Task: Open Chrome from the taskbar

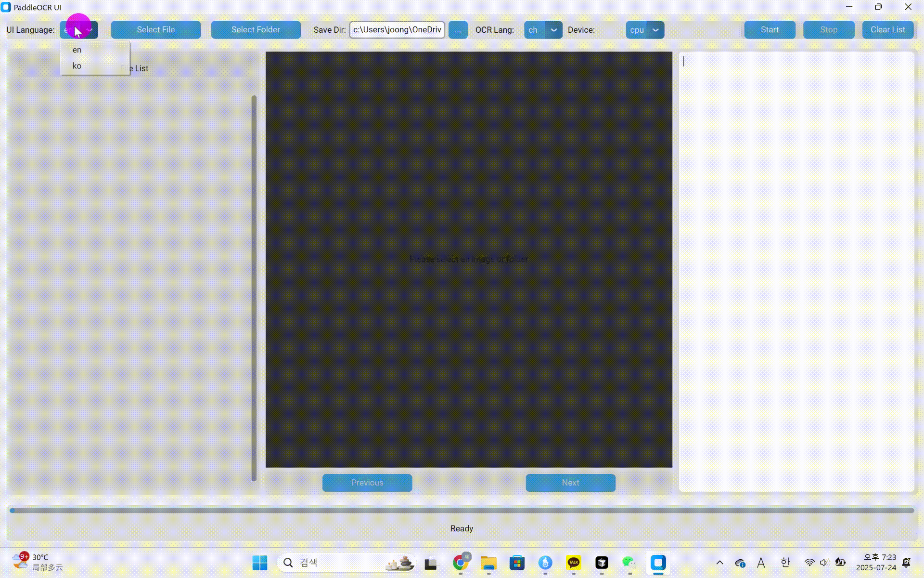Action: (x=461, y=563)
